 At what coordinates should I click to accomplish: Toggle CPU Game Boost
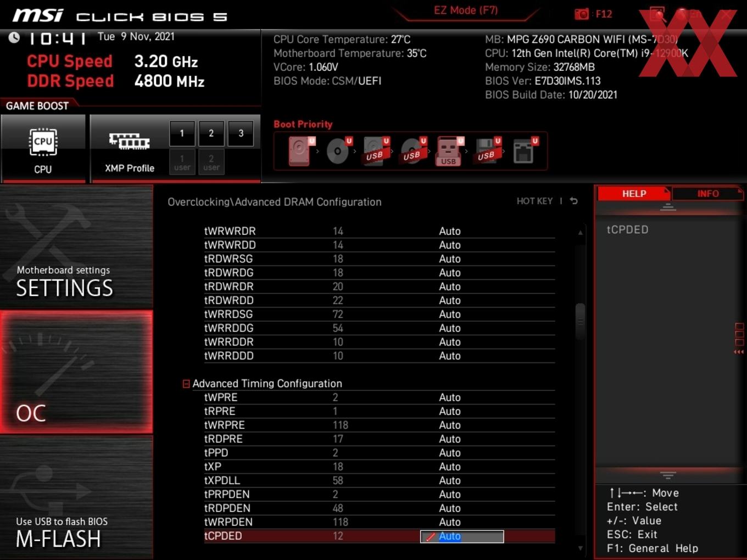[x=43, y=148]
